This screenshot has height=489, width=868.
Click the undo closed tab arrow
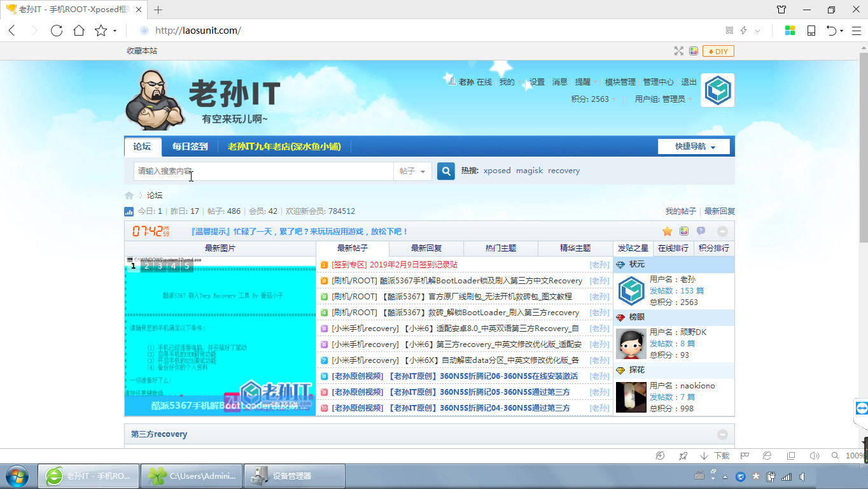(x=831, y=31)
